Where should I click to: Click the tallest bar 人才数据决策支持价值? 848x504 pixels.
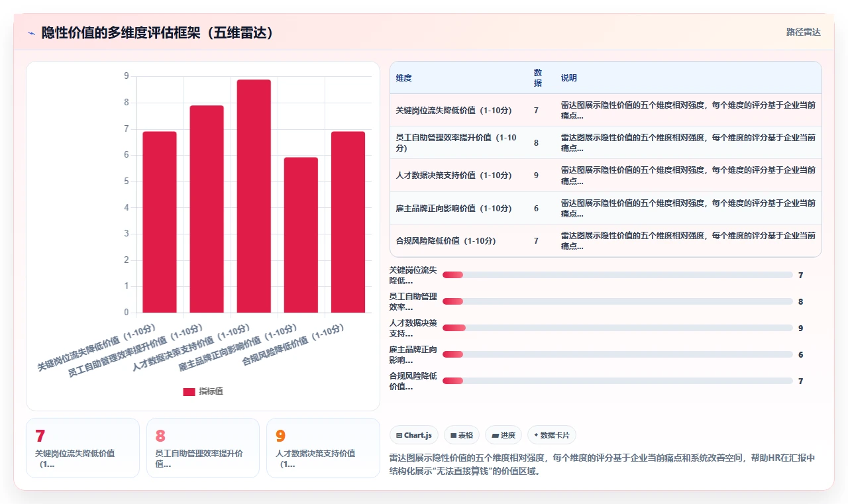(x=254, y=196)
